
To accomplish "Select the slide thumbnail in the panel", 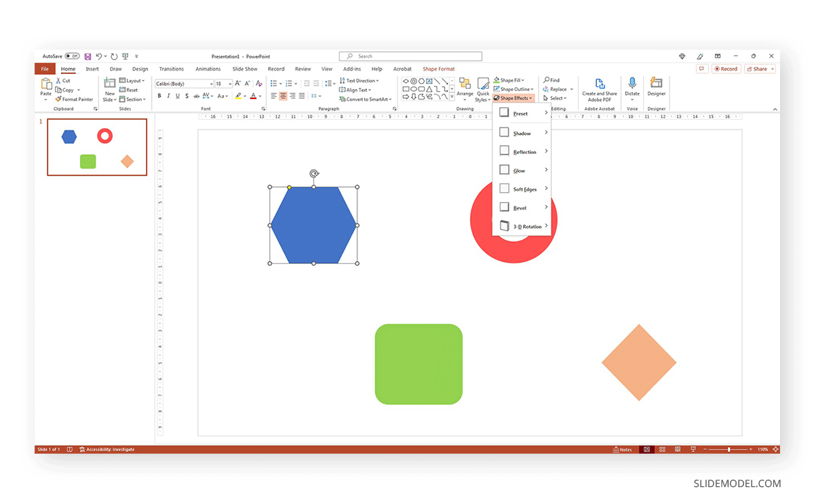I will click(x=96, y=147).
